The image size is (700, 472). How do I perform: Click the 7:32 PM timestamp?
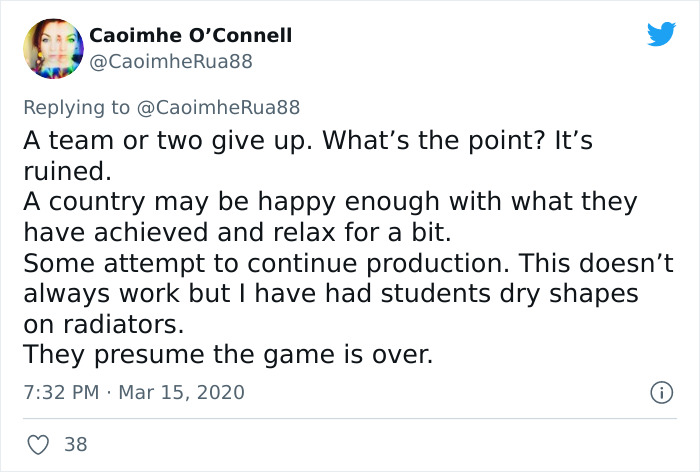tap(60, 392)
